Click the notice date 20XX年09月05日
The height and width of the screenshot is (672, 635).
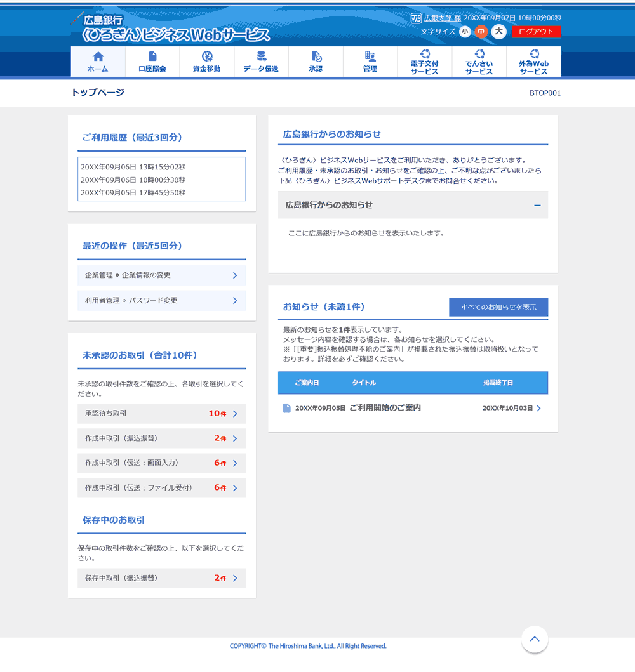click(320, 408)
